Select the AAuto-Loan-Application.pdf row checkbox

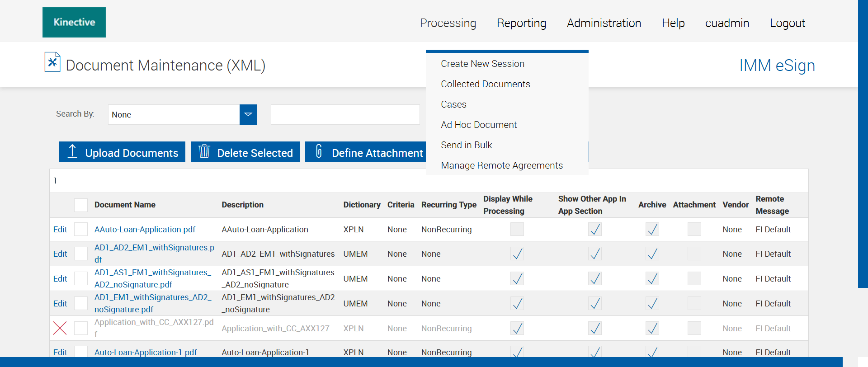click(81, 230)
